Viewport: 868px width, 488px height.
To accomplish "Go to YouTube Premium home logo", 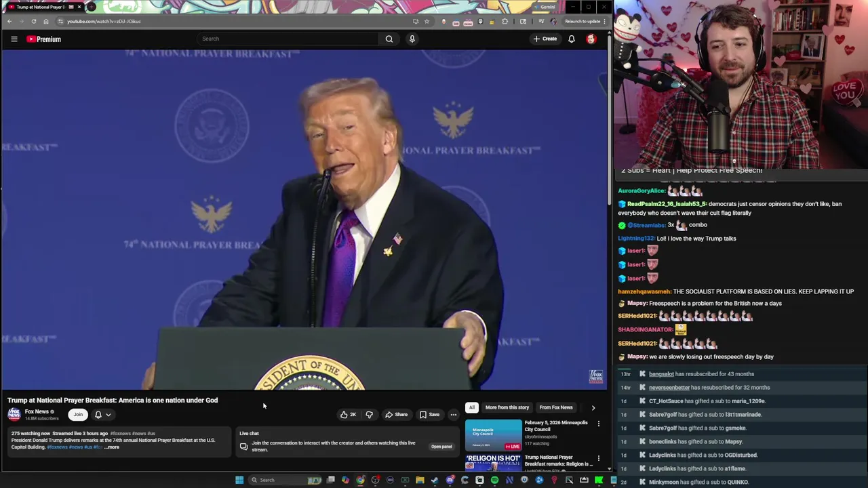I will click(x=44, y=39).
